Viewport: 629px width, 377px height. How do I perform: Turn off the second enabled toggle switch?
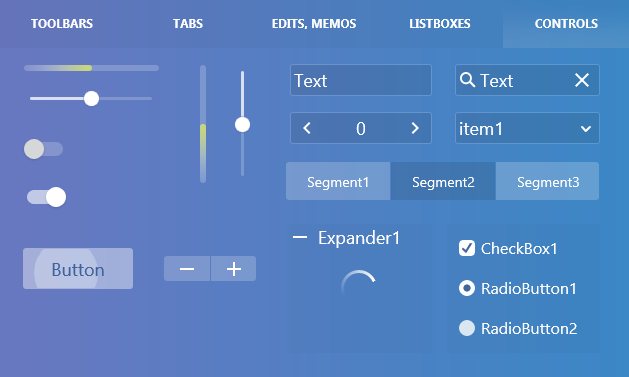pyautogui.click(x=47, y=197)
